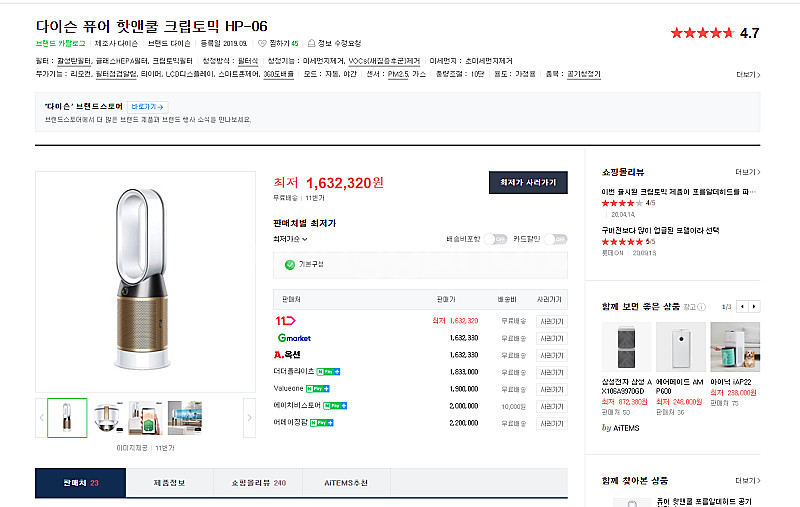Click the by AiTEMS label

[620, 428]
